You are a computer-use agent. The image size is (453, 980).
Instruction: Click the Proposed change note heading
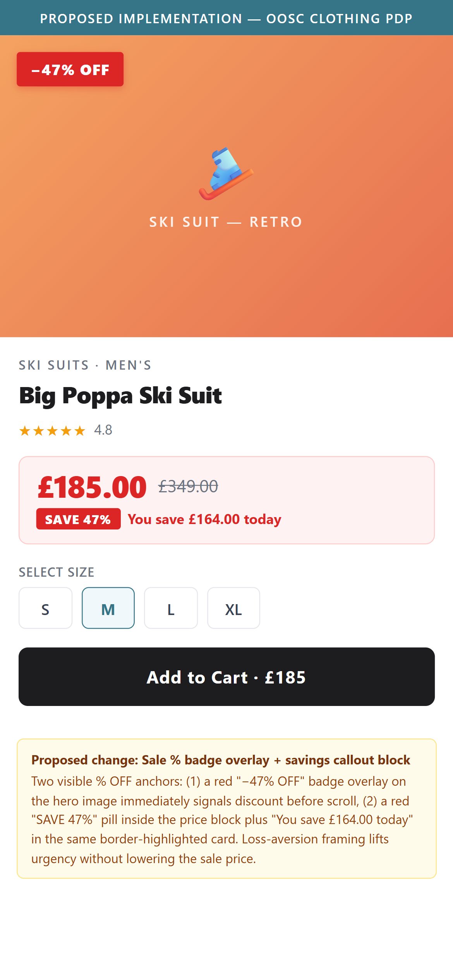(x=221, y=760)
